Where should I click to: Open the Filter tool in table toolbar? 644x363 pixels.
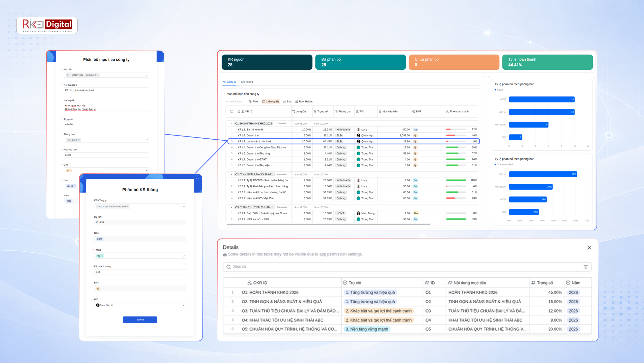(254, 101)
